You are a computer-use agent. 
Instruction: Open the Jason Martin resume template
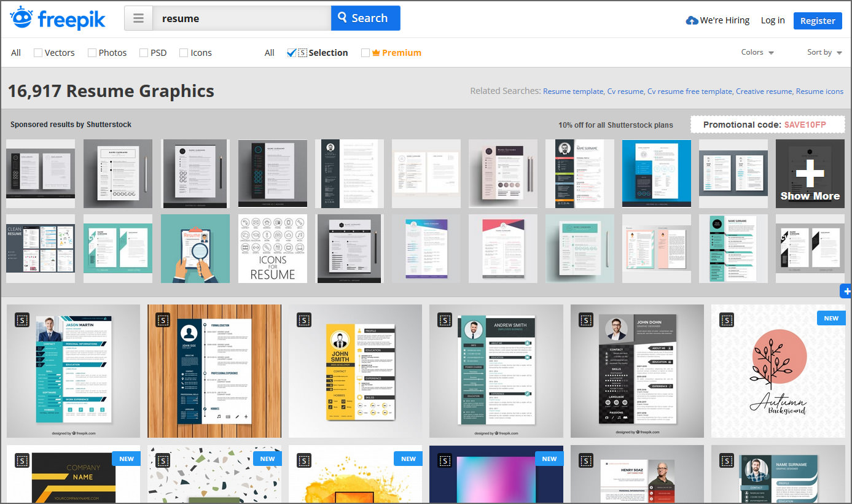tap(74, 371)
